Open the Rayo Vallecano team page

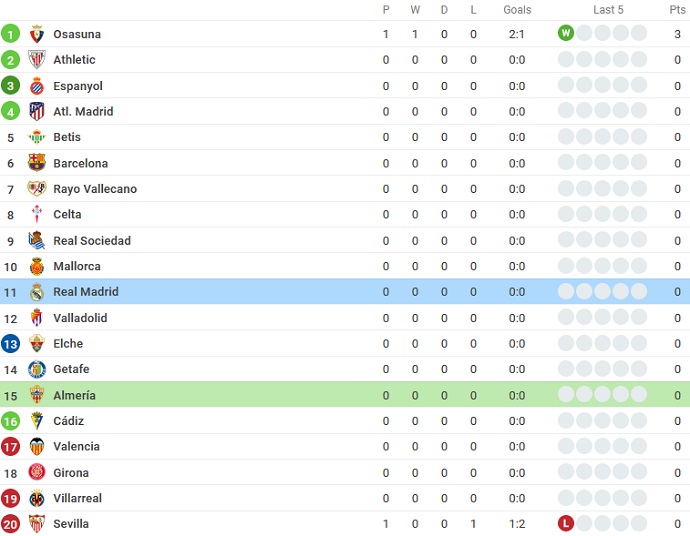(95, 189)
